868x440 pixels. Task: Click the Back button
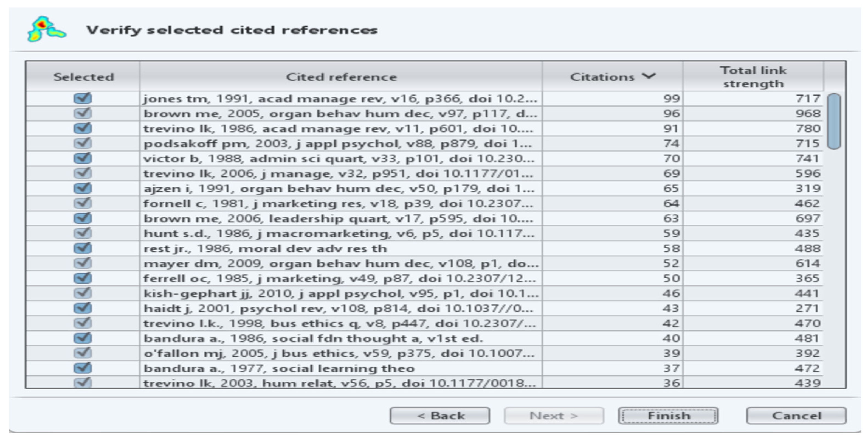[440, 416]
